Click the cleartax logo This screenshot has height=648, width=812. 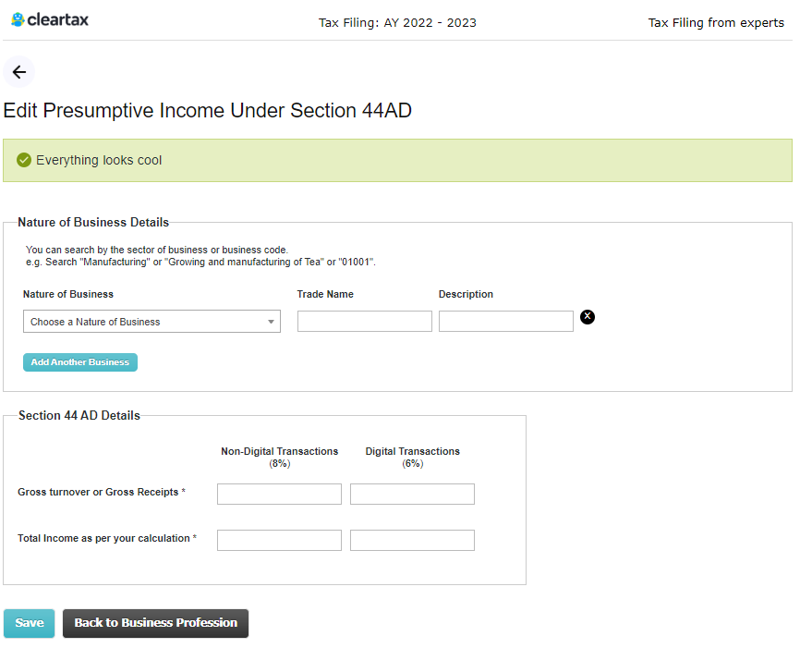pyautogui.click(x=50, y=19)
